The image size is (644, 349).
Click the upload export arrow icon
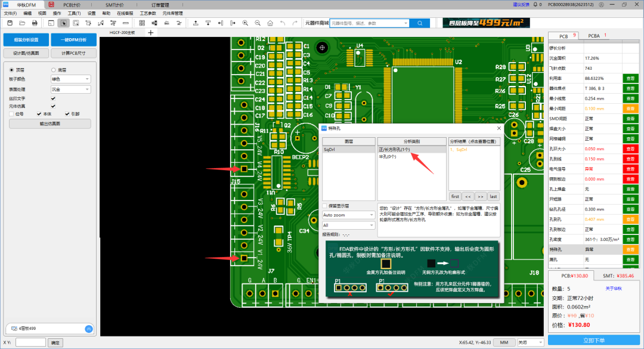pos(196,23)
